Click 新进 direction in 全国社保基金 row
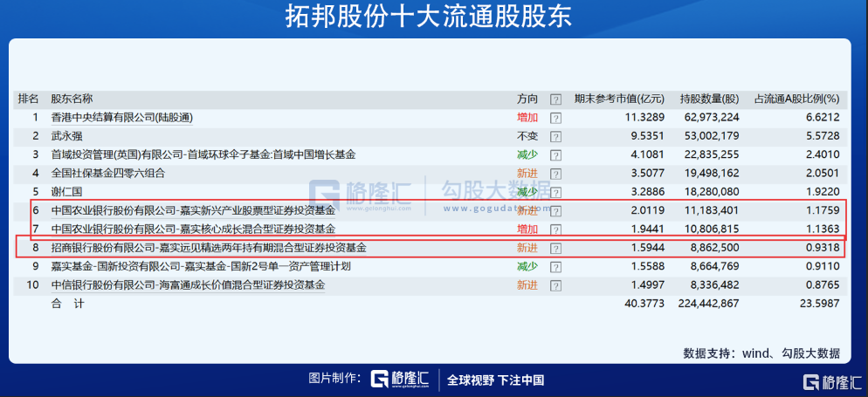Screen dimensions: 868x397 tap(527, 174)
